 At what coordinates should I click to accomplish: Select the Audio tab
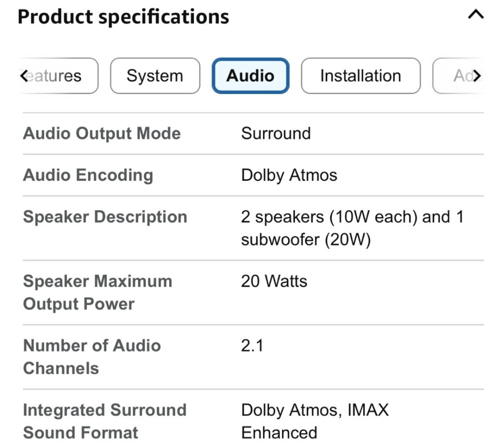pyautogui.click(x=250, y=76)
